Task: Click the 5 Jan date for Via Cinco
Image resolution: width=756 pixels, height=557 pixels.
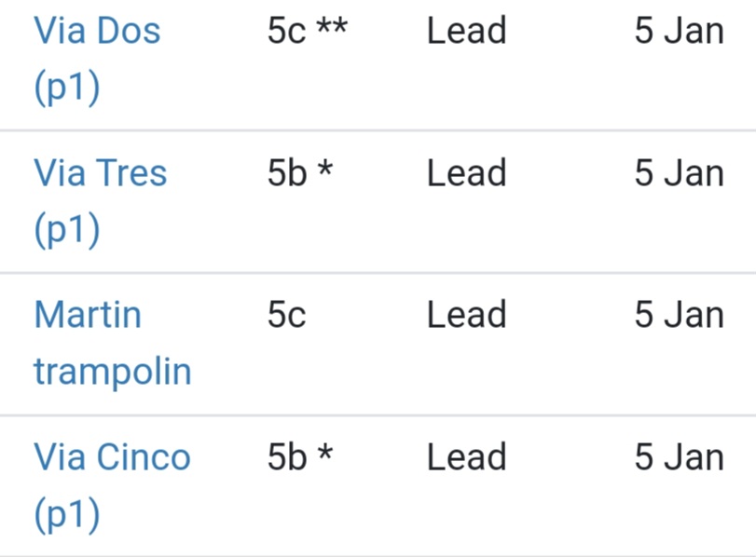Action: tap(679, 457)
